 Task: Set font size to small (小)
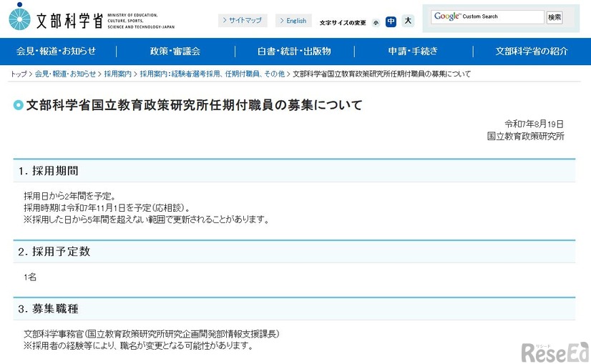point(376,23)
